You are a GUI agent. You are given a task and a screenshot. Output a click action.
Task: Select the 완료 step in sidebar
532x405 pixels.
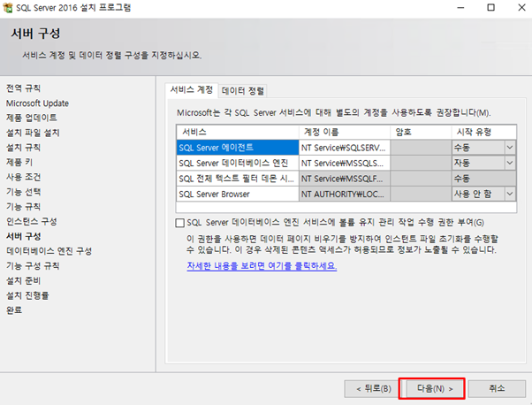tap(14, 310)
